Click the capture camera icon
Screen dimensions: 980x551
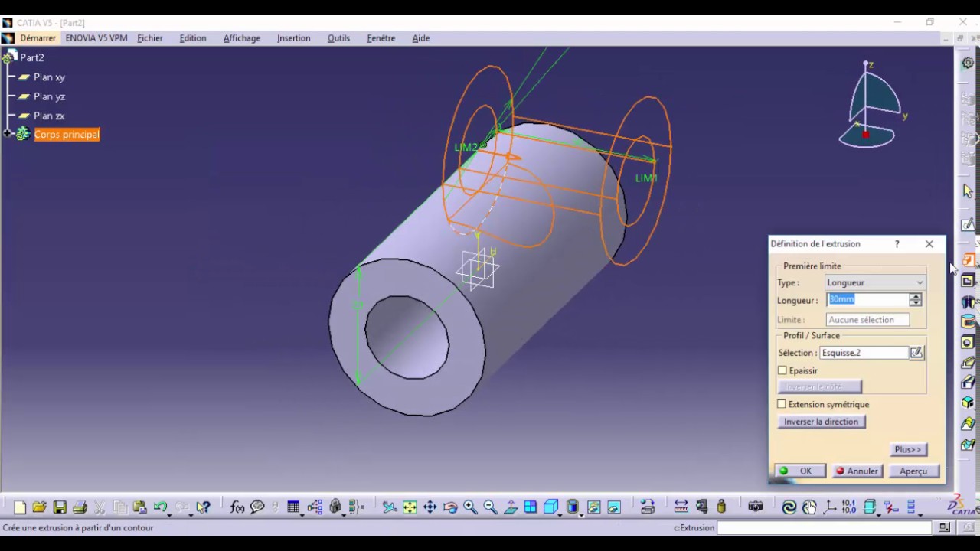[756, 507]
